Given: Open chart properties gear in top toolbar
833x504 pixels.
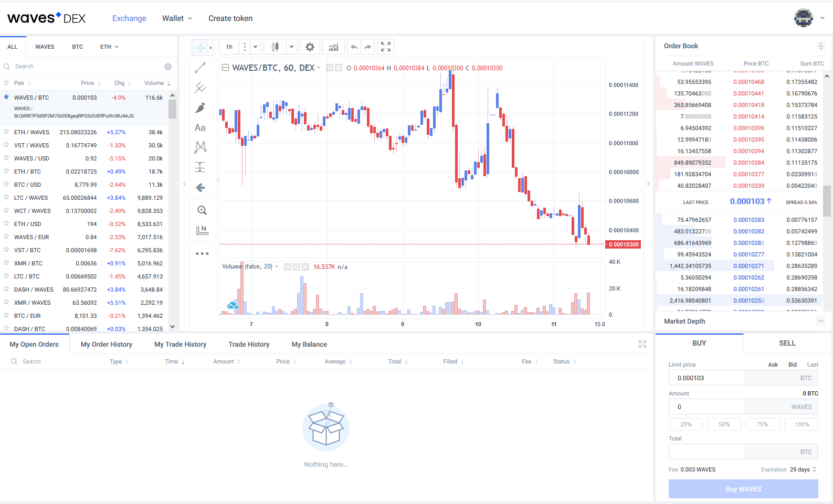Looking at the screenshot, I should tap(310, 47).
